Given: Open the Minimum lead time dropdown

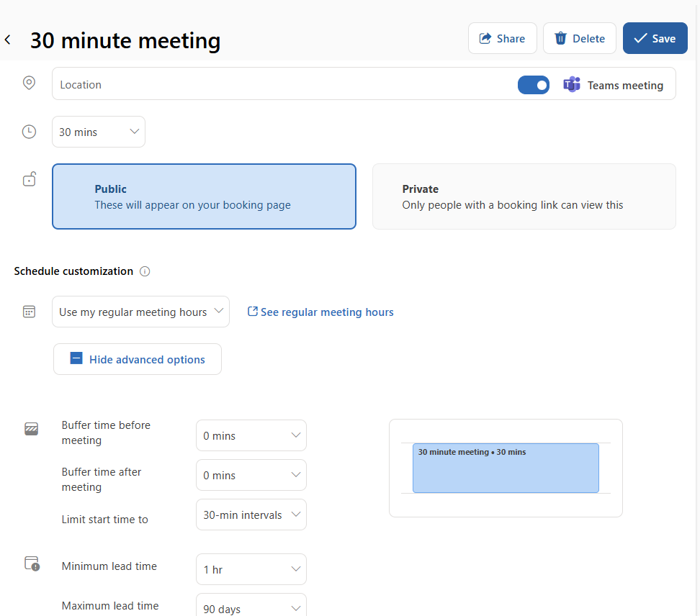Looking at the screenshot, I should pos(251,569).
